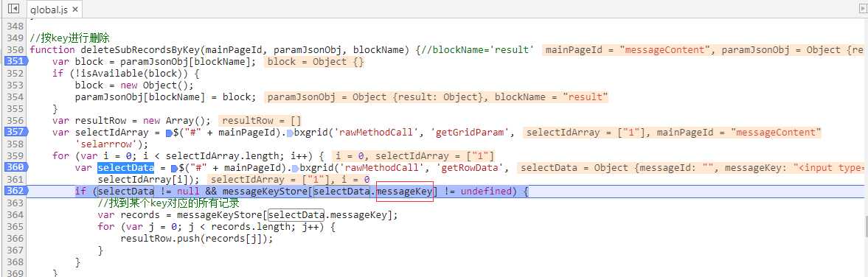Click the green comment '//按key进行删除'

70,38
